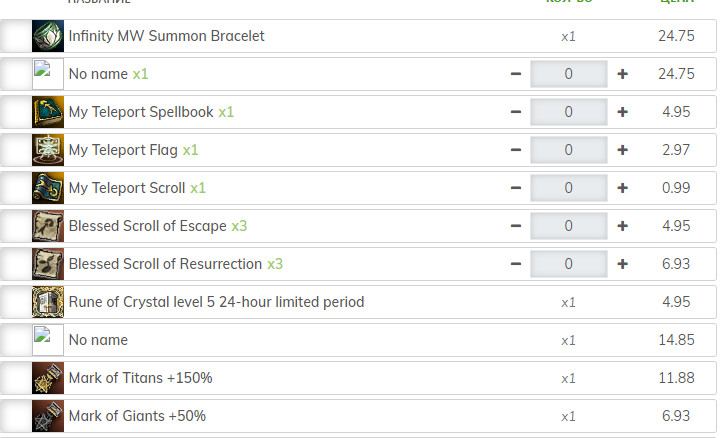
Task: Click the Infinity MW Summon Bracelet icon
Action: (x=48, y=36)
